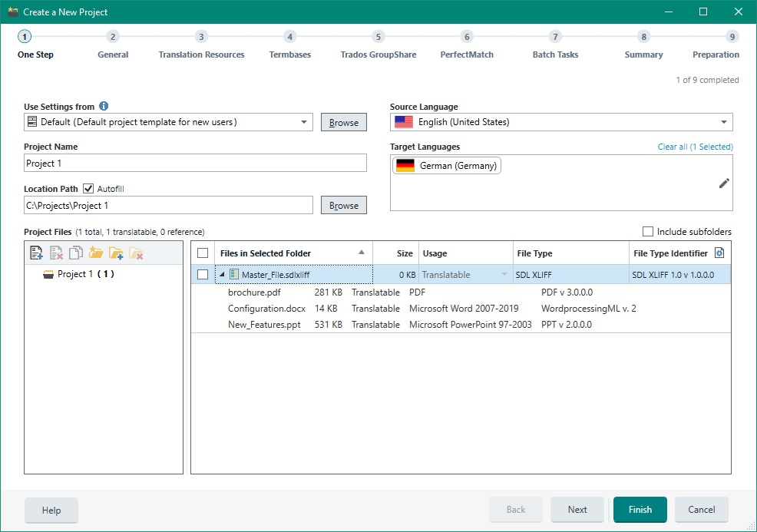Select Project 1 folder in the tree
The image size is (757, 532).
point(85,274)
